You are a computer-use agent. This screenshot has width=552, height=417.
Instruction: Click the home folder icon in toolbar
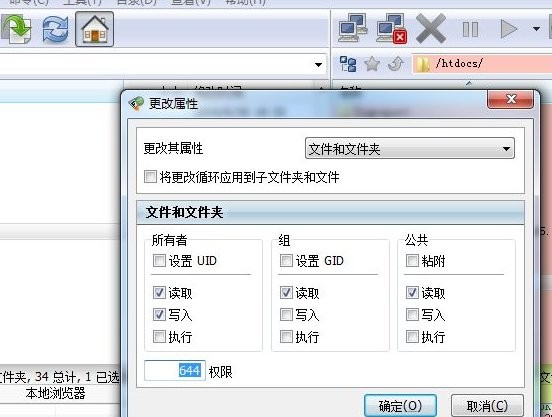click(94, 29)
